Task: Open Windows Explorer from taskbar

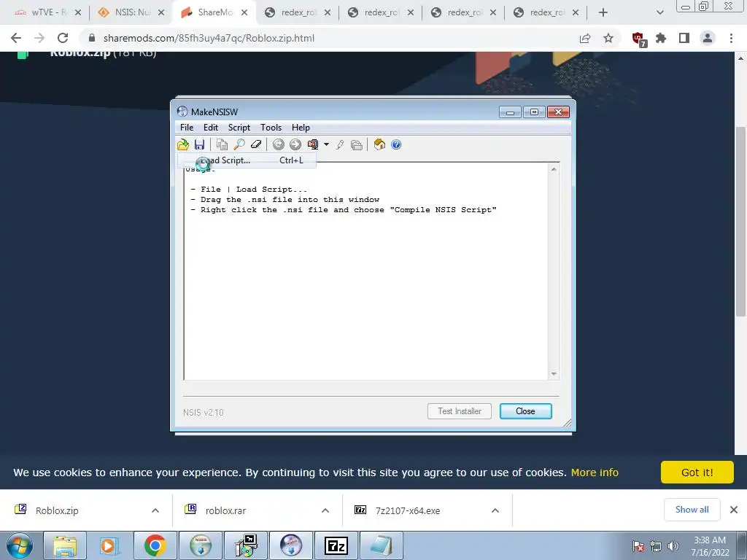Action: (x=65, y=545)
